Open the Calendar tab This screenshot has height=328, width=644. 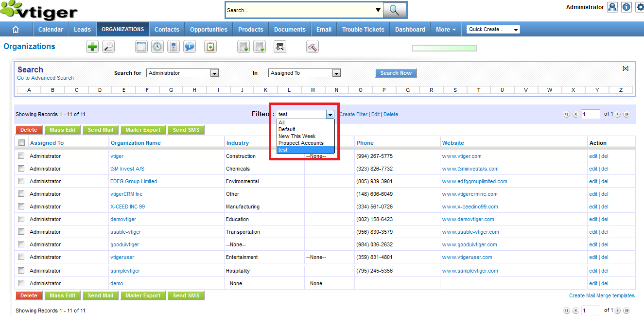click(51, 30)
